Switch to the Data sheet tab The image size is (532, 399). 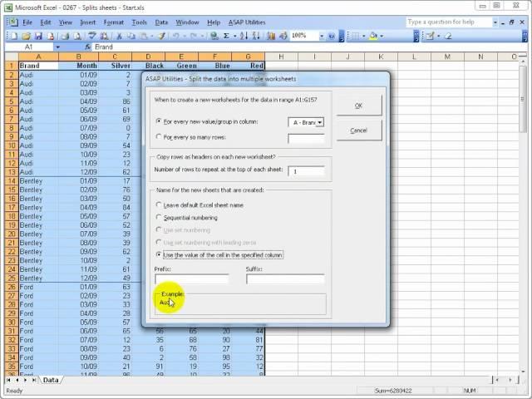[x=51, y=380]
